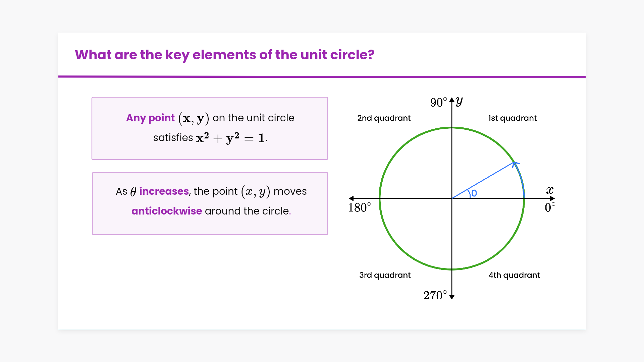The height and width of the screenshot is (362, 644).
Task: Click the purple word 'anticlockwise'
Action: [x=167, y=211]
